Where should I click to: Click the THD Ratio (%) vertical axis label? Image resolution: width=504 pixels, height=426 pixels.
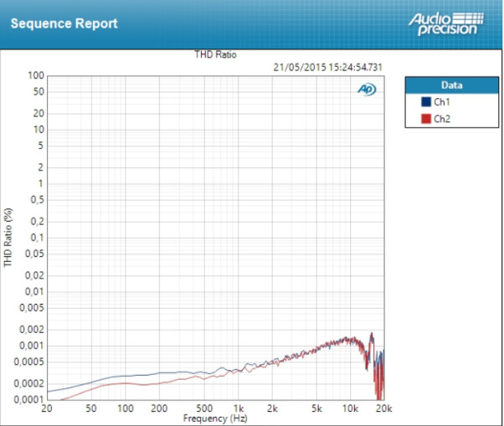pyautogui.click(x=8, y=238)
